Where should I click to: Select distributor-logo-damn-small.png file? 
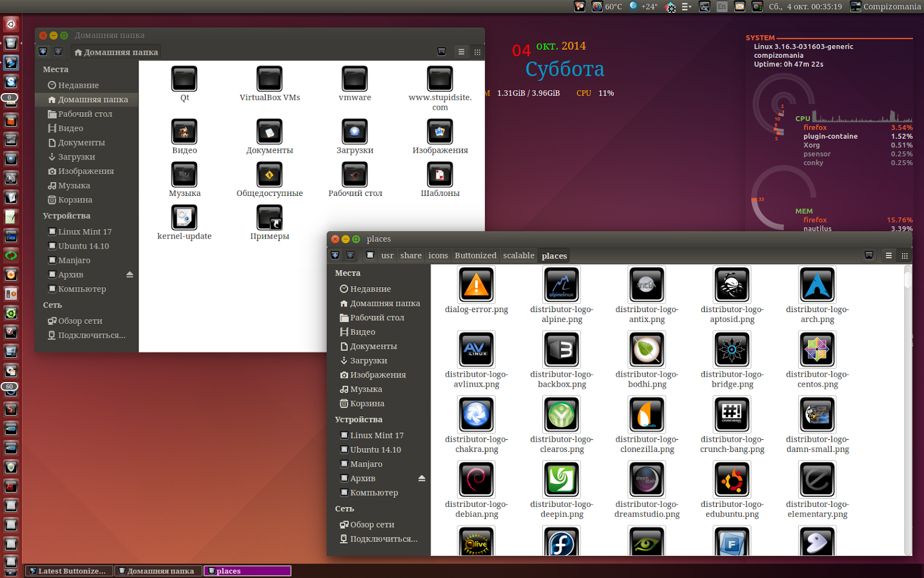[817, 414]
